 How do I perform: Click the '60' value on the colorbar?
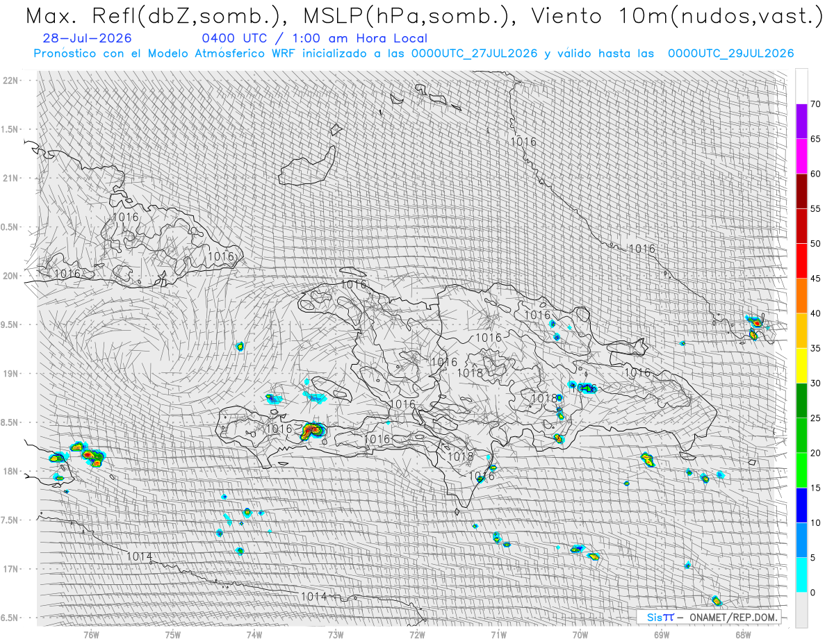coord(815,174)
